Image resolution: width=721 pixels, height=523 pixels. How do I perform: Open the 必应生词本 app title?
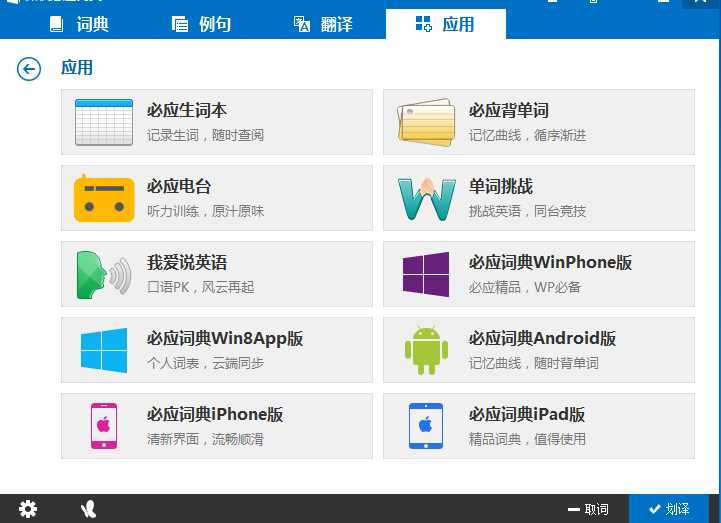click(187, 110)
